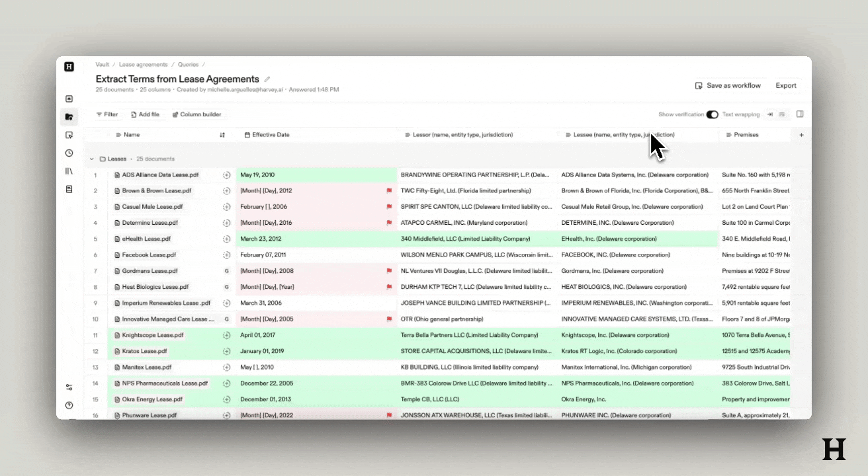Collapse the Leases folder group

[x=91, y=159]
